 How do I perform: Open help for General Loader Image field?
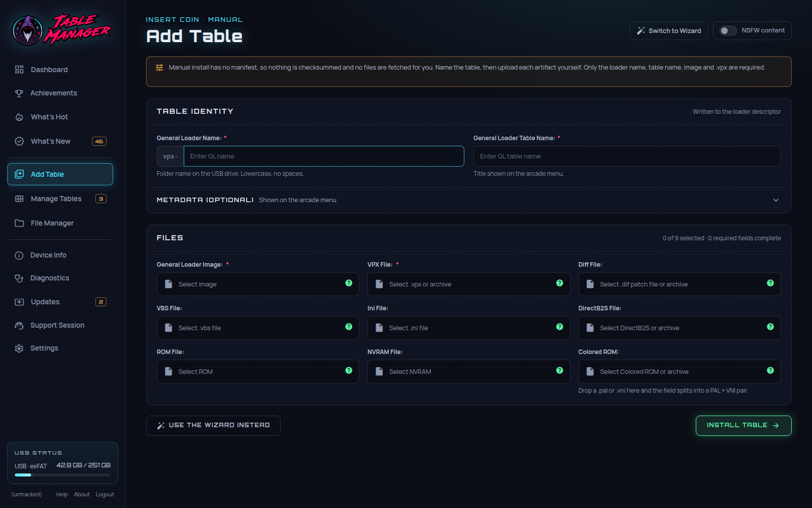(349, 283)
